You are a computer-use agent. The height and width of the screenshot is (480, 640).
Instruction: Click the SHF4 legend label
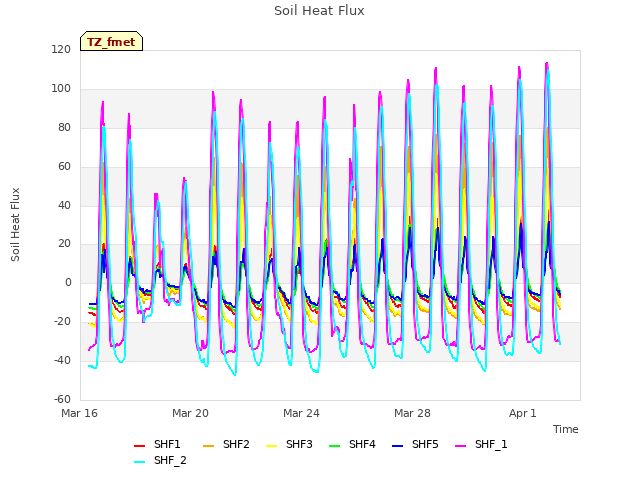tap(362, 444)
